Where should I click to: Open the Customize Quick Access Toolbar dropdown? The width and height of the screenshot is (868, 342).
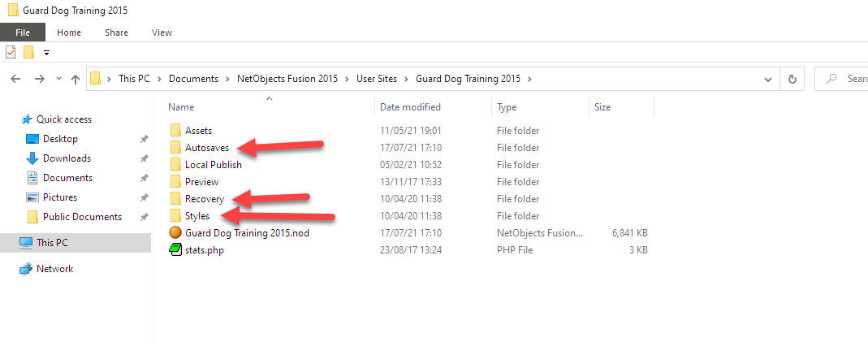[46, 53]
